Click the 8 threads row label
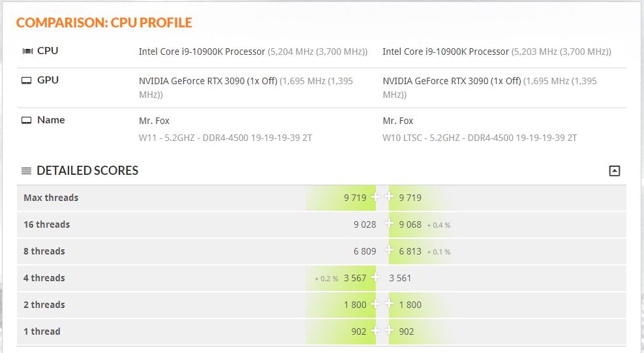This screenshot has height=353, width=644. (44, 251)
